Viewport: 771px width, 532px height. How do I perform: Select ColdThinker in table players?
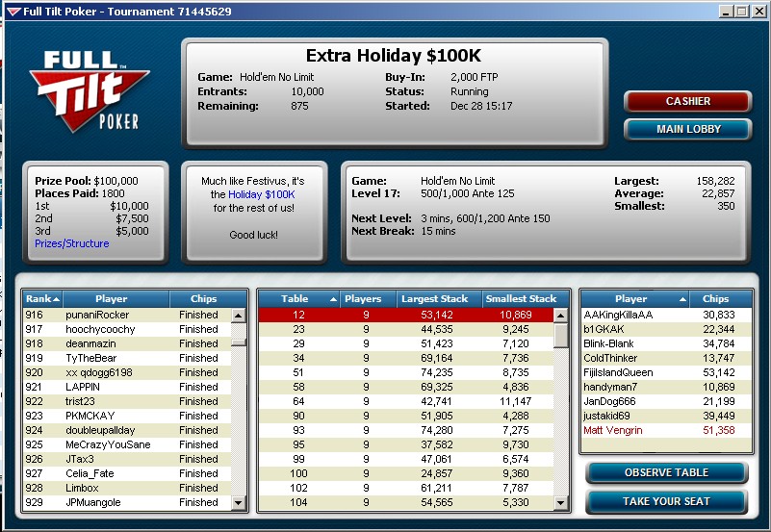(666, 358)
